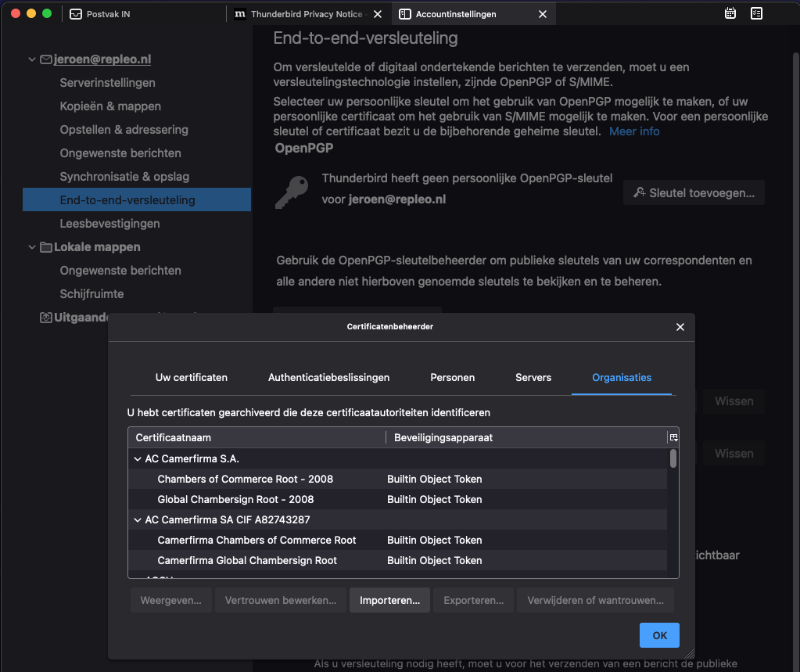Open the tasks icon in the tab bar
Screen dimensions: 800x672
757,14
